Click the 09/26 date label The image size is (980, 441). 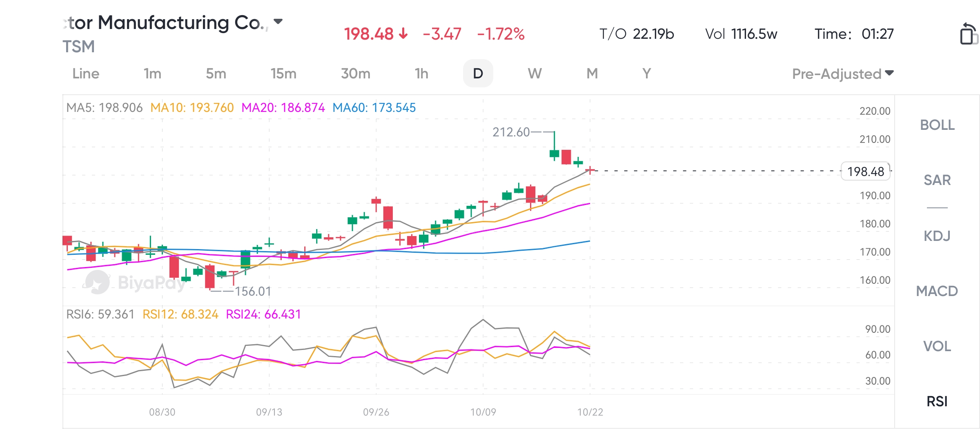coord(376,412)
